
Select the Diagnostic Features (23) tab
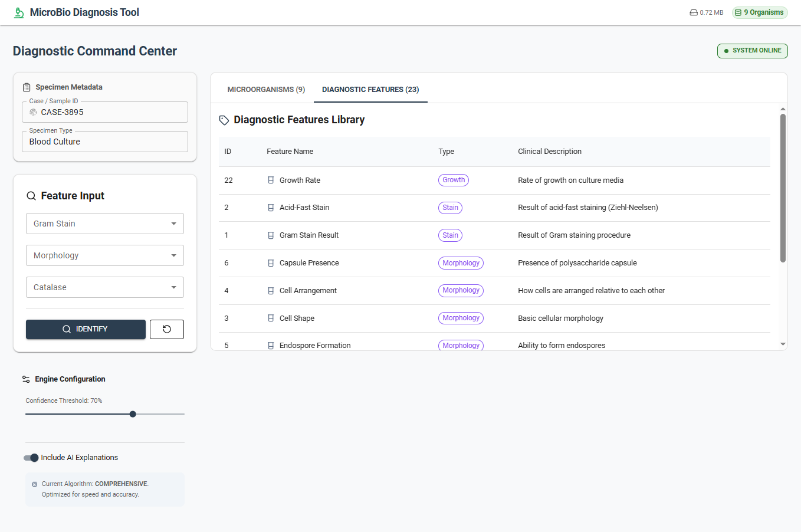[370, 90]
